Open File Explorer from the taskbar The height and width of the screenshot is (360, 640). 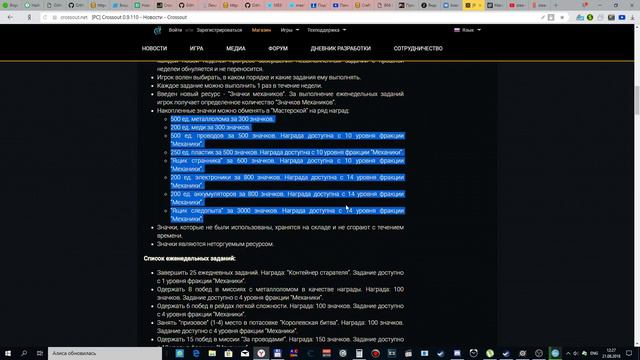coord(212,353)
